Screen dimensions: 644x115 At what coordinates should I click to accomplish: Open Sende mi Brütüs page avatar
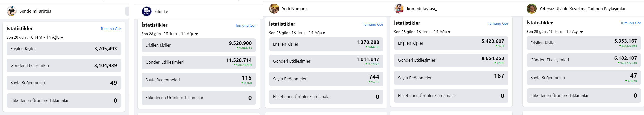click(11, 11)
